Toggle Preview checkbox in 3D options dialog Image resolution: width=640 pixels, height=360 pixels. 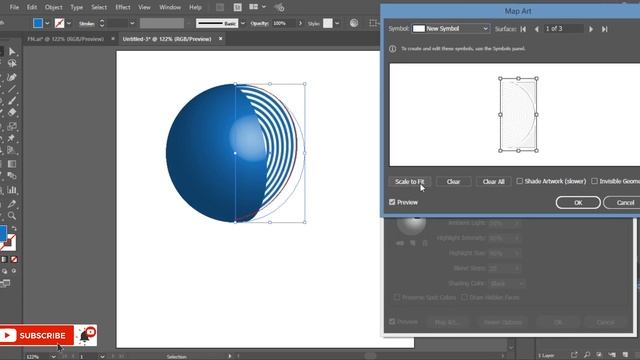[x=392, y=322]
